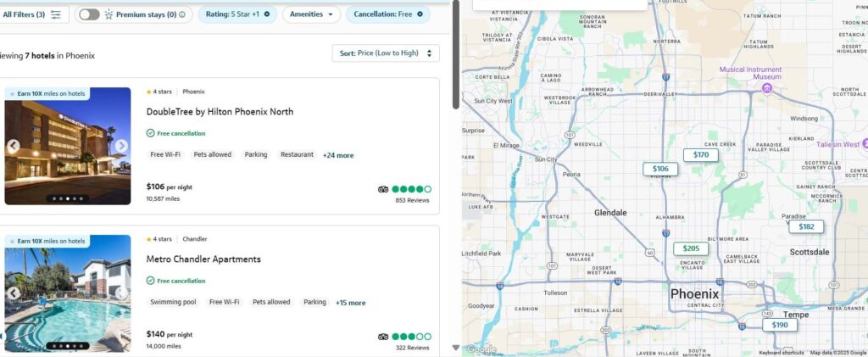Select the $170 price marker on map
The height and width of the screenshot is (357, 868).
point(701,155)
